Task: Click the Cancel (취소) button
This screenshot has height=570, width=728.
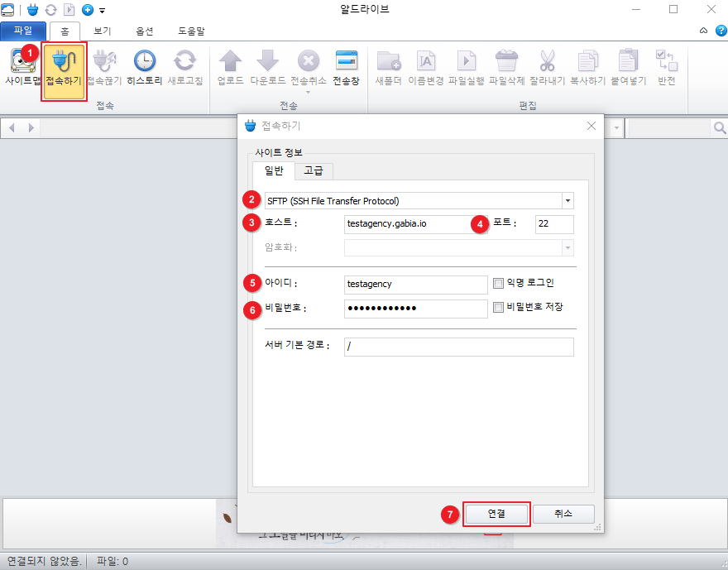Action: point(563,514)
